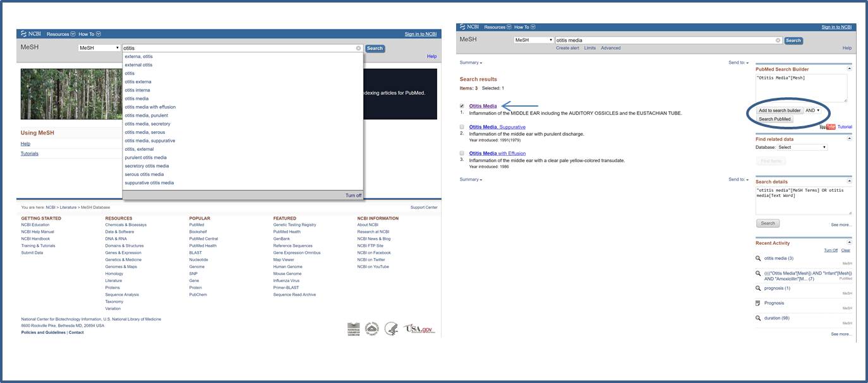
Task: Click the Search PubMed button
Action: [775, 119]
